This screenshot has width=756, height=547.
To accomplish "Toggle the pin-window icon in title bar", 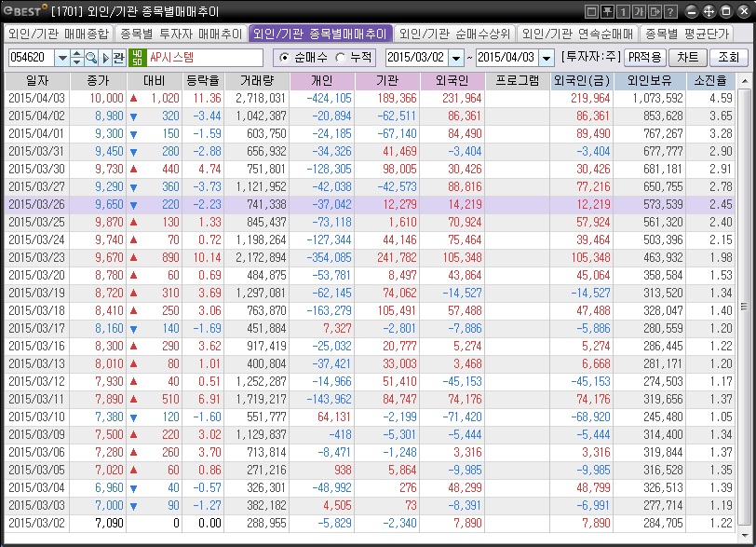I will (x=607, y=11).
